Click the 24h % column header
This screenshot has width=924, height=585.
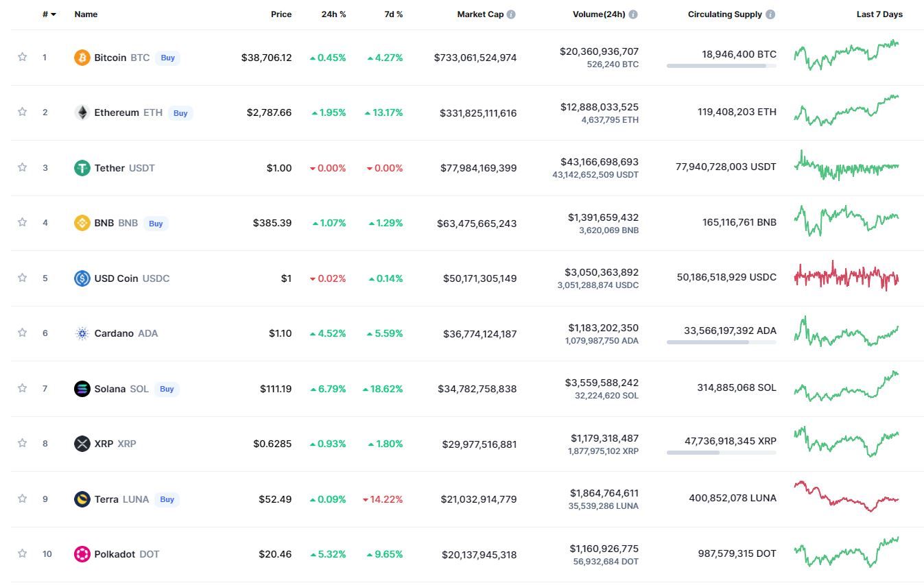(333, 14)
